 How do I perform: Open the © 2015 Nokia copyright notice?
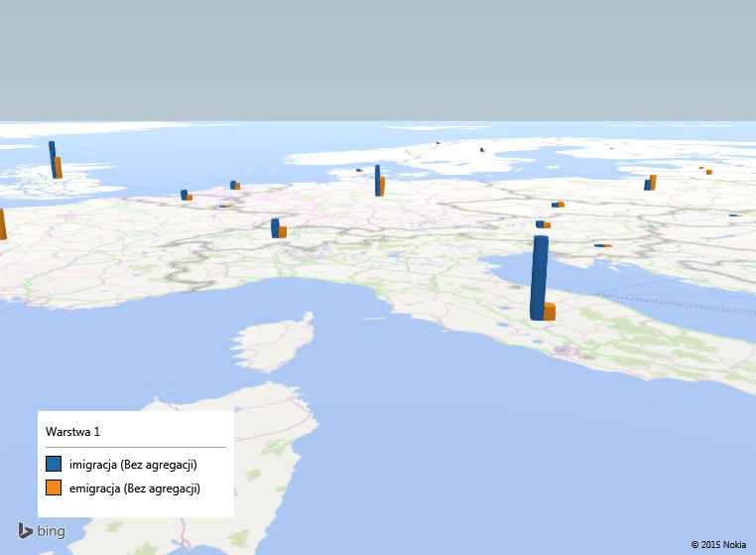[x=718, y=544]
